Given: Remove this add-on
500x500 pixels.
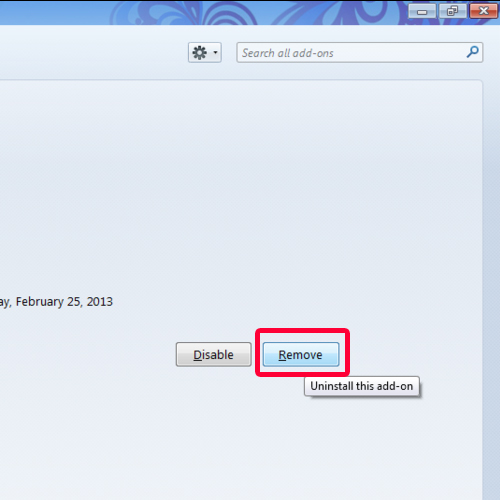Looking at the screenshot, I should pyautogui.click(x=301, y=354).
